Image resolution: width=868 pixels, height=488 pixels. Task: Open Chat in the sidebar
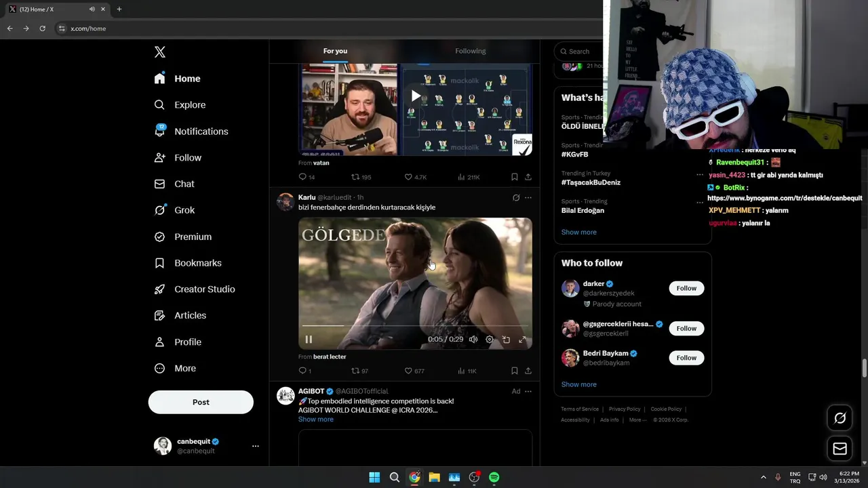[174, 184]
